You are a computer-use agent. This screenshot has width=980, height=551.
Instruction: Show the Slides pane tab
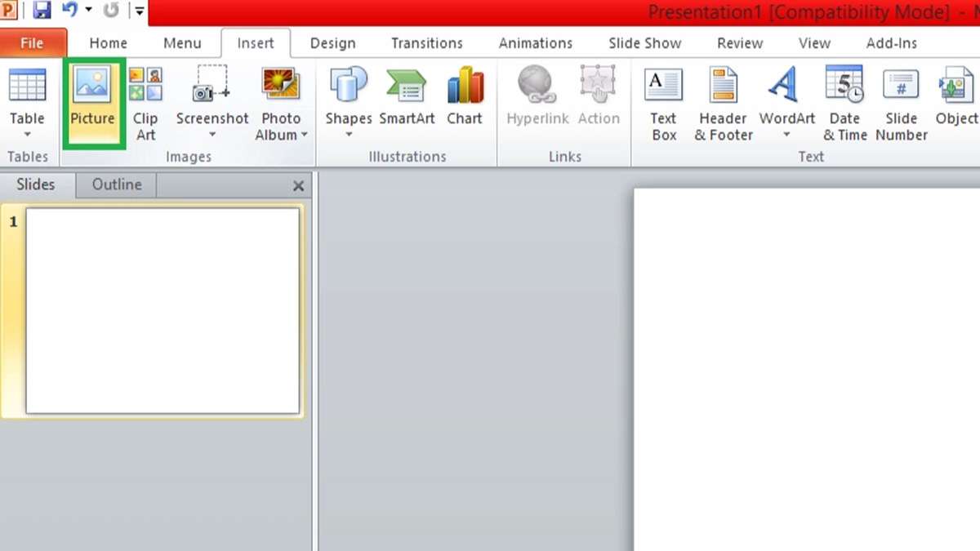35,185
